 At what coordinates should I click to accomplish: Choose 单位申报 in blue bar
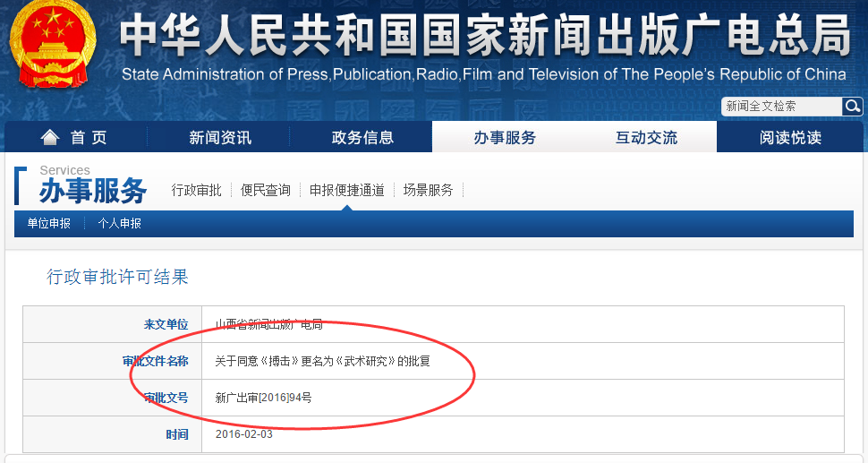pyautogui.click(x=48, y=223)
